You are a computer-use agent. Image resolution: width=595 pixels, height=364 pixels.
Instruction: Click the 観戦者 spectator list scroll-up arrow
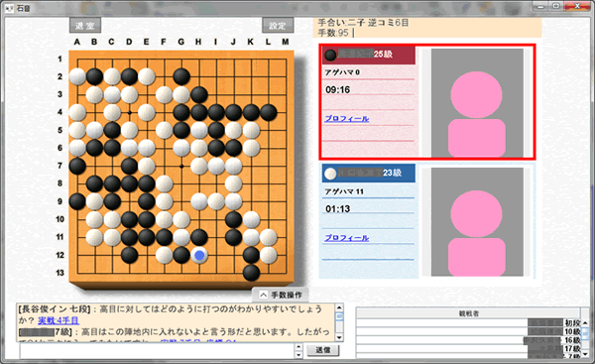point(585,322)
